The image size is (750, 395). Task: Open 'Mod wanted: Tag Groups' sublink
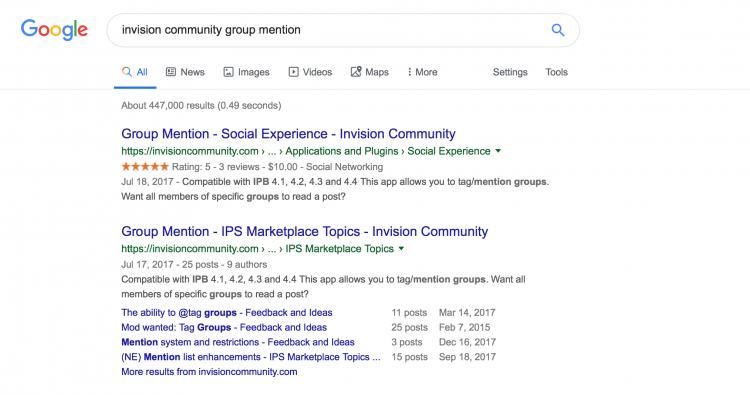point(224,328)
